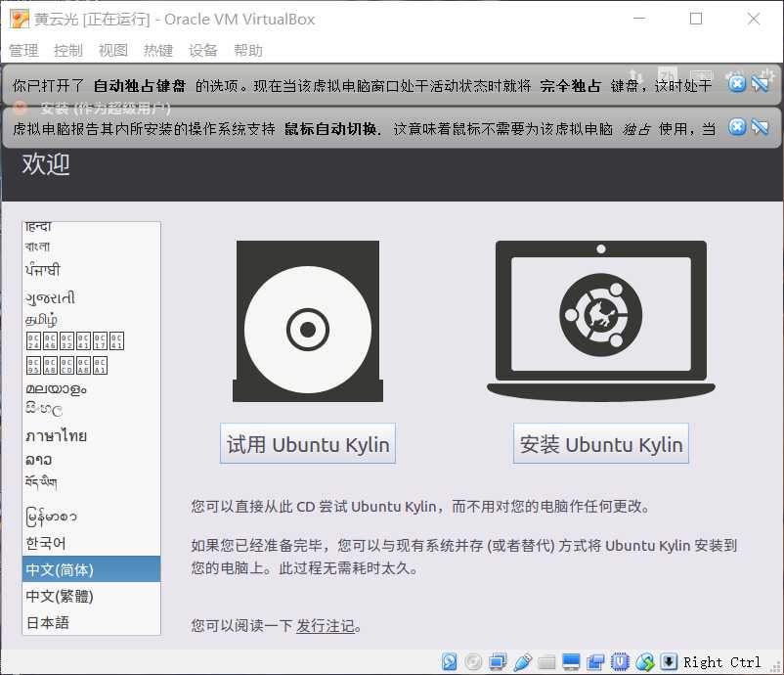The height and width of the screenshot is (675, 784).
Task: Click the 试用 Ubuntu Kylin button
Action: tap(308, 444)
